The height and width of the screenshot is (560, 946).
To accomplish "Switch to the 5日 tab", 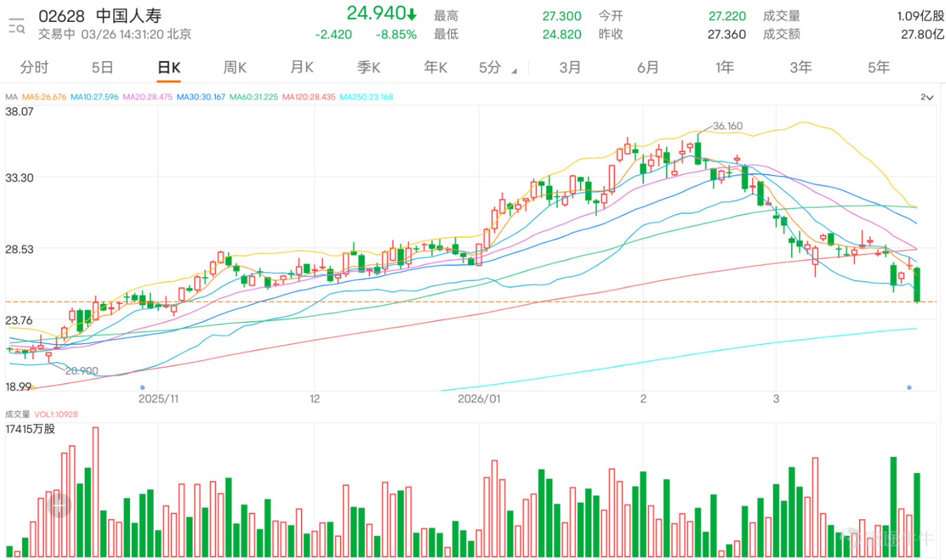I will (x=102, y=67).
